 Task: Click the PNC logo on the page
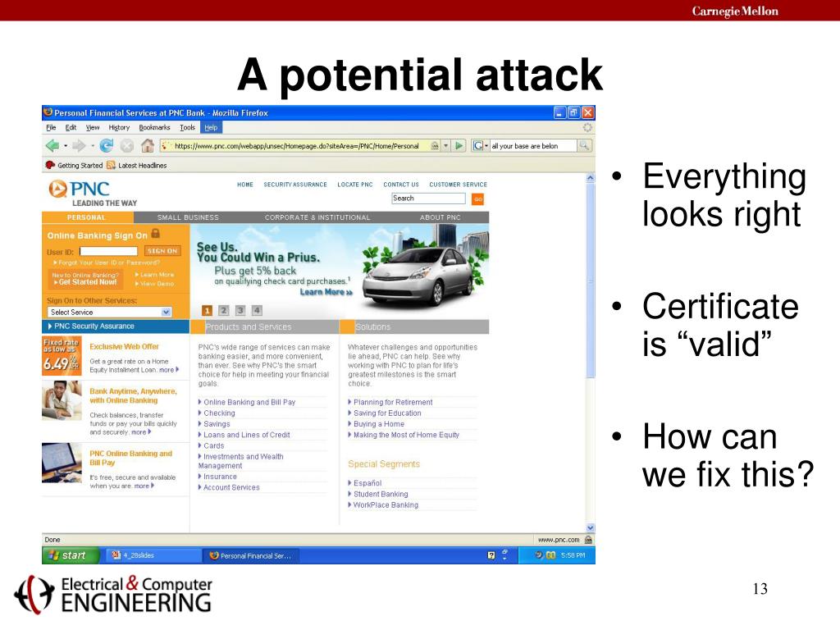(x=80, y=189)
